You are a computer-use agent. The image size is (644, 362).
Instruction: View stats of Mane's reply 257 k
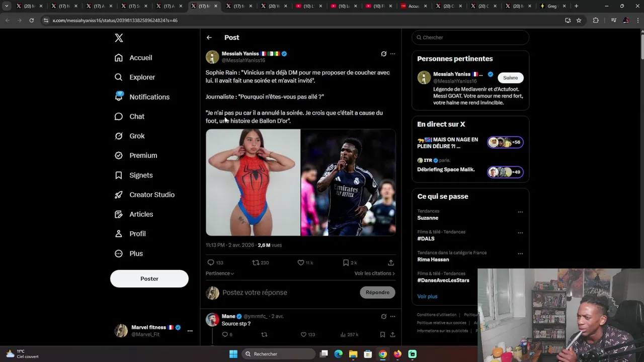[349, 335]
